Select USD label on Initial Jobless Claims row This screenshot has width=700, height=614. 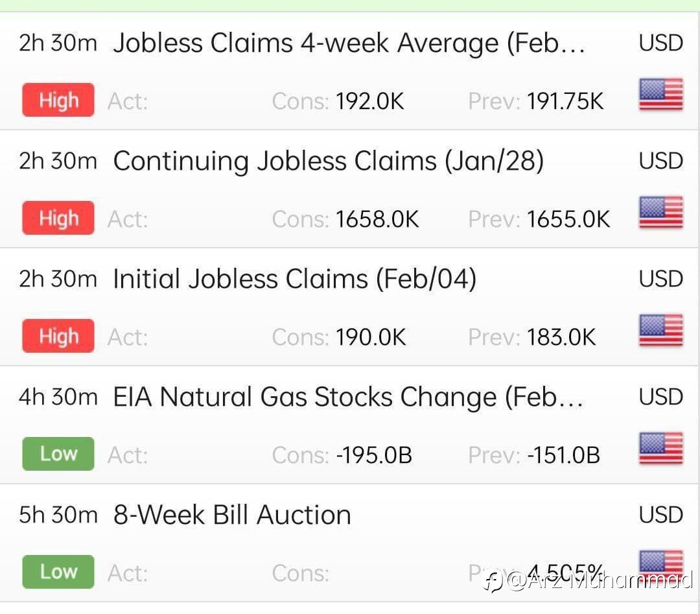(660, 279)
